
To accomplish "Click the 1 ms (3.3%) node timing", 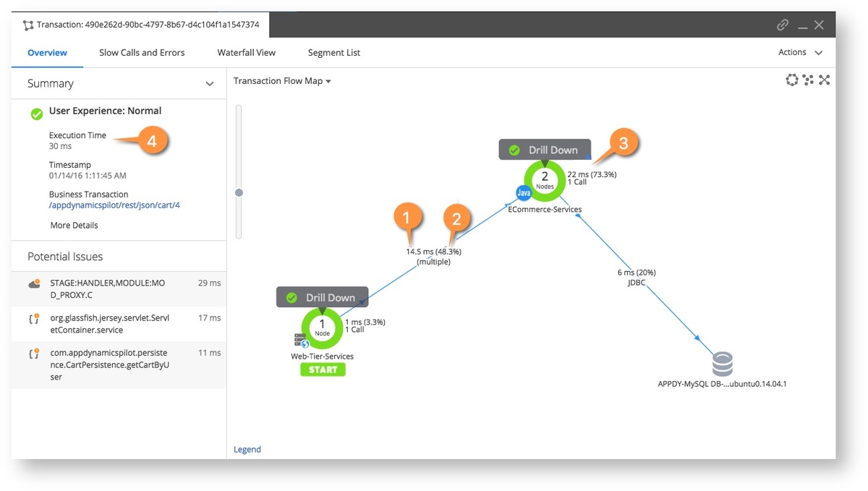I will point(365,322).
